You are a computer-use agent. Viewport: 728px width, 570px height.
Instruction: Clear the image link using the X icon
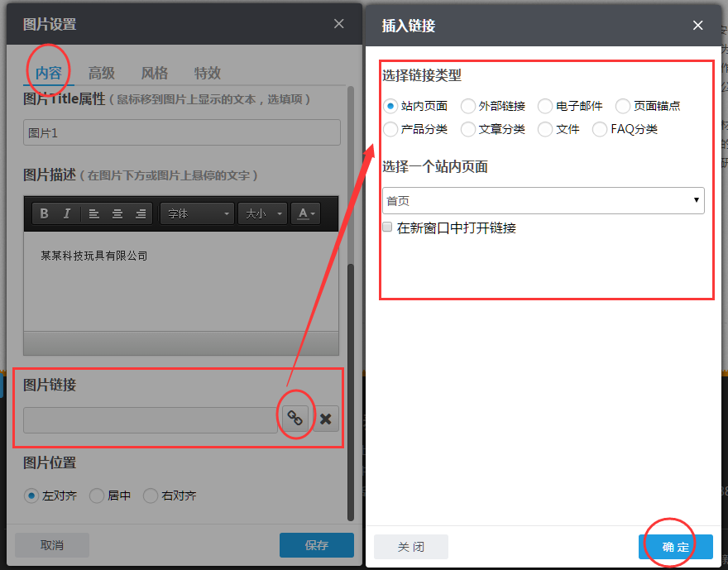click(x=325, y=418)
